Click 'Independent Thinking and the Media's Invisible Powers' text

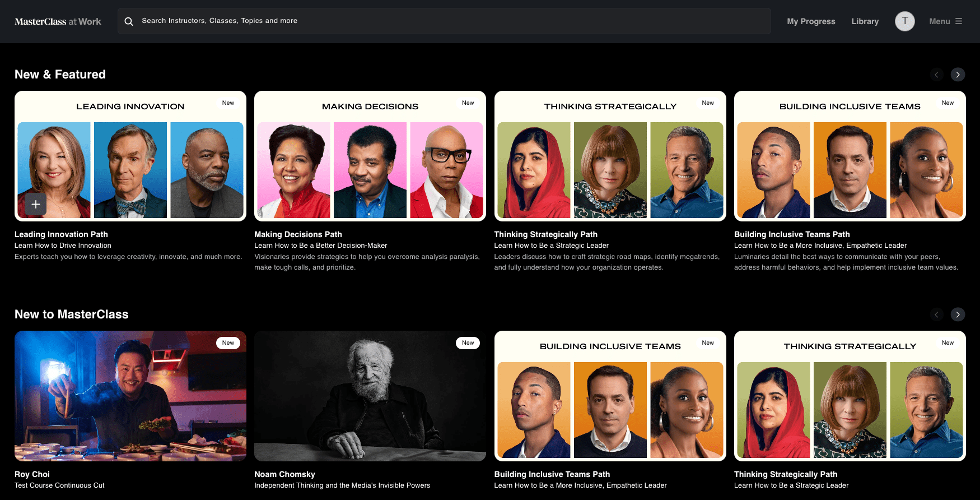342,485
